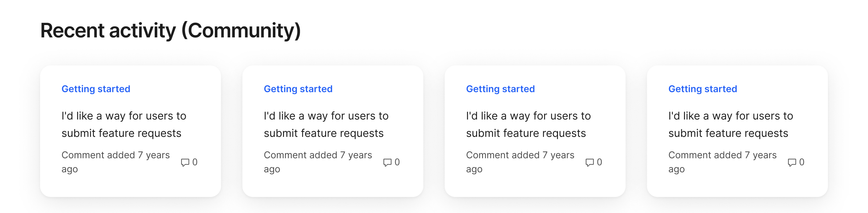Click the comment bubble icon in first card
Screen dimensions: 868x213
click(185, 163)
